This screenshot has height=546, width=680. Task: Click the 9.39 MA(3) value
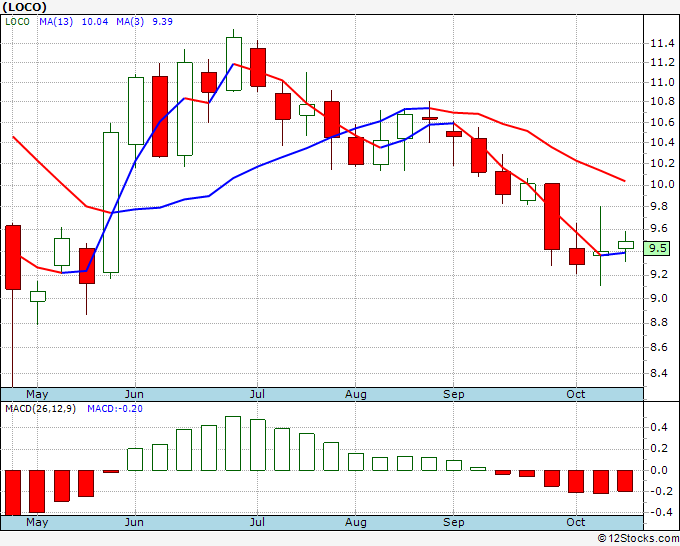162,22
